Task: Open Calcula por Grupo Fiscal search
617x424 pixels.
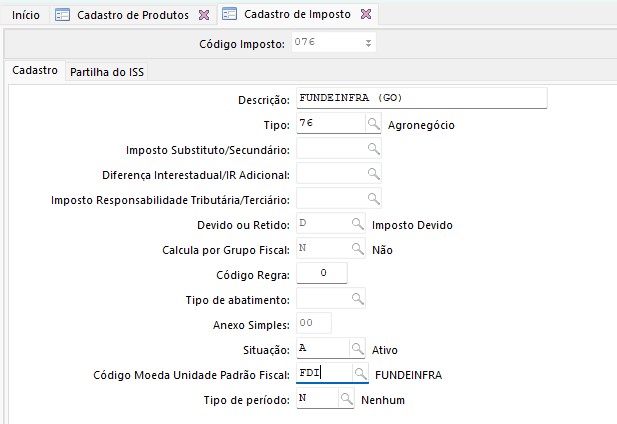Action: tap(356, 249)
